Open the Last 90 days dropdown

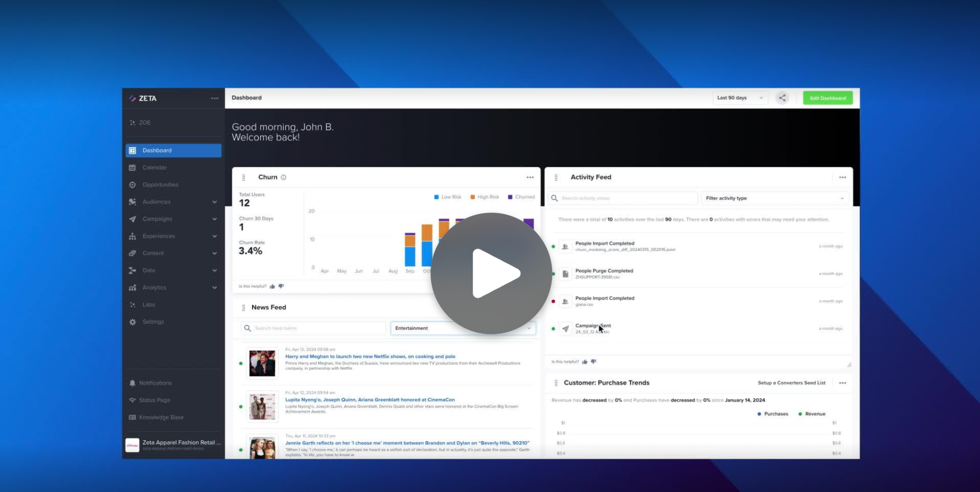(x=739, y=98)
